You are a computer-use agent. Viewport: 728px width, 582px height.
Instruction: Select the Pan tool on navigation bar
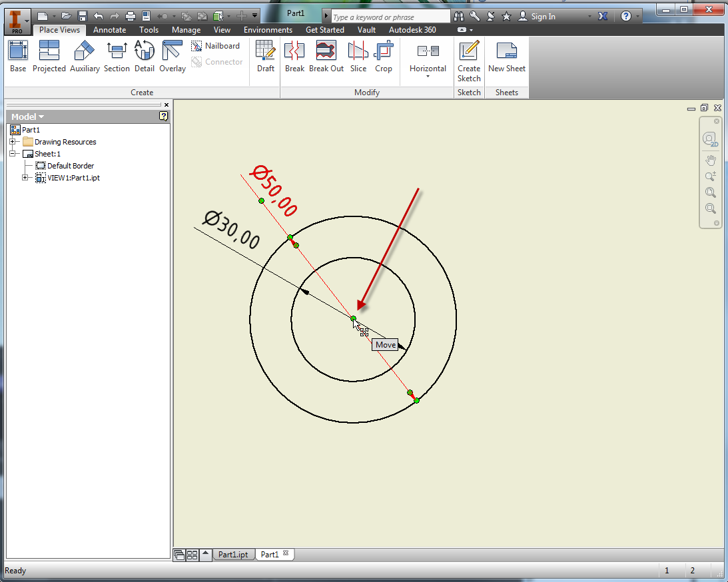coord(710,160)
